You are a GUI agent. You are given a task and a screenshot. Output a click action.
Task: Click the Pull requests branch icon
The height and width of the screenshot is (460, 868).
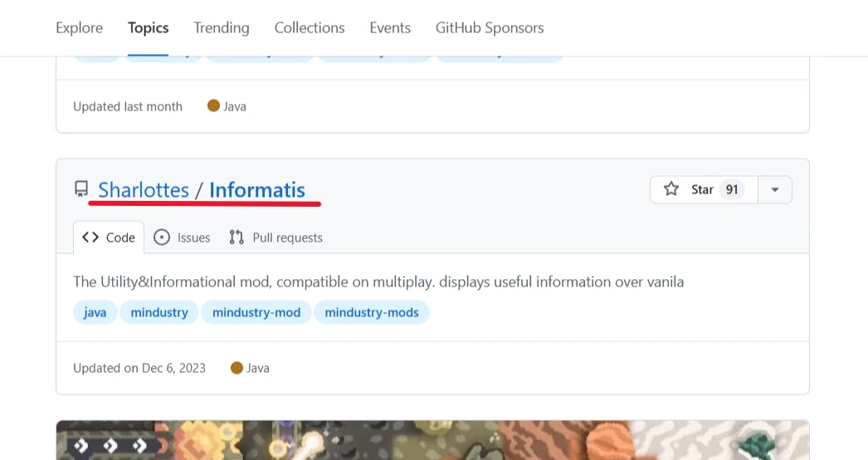click(x=237, y=237)
